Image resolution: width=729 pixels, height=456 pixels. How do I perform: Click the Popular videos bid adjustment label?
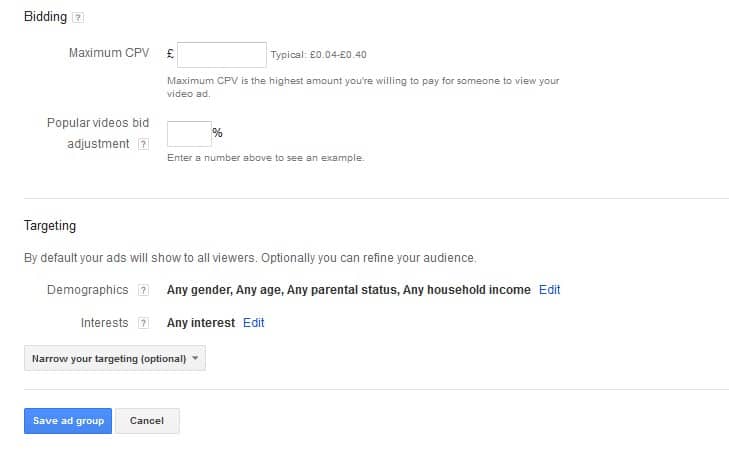coord(98,133)
